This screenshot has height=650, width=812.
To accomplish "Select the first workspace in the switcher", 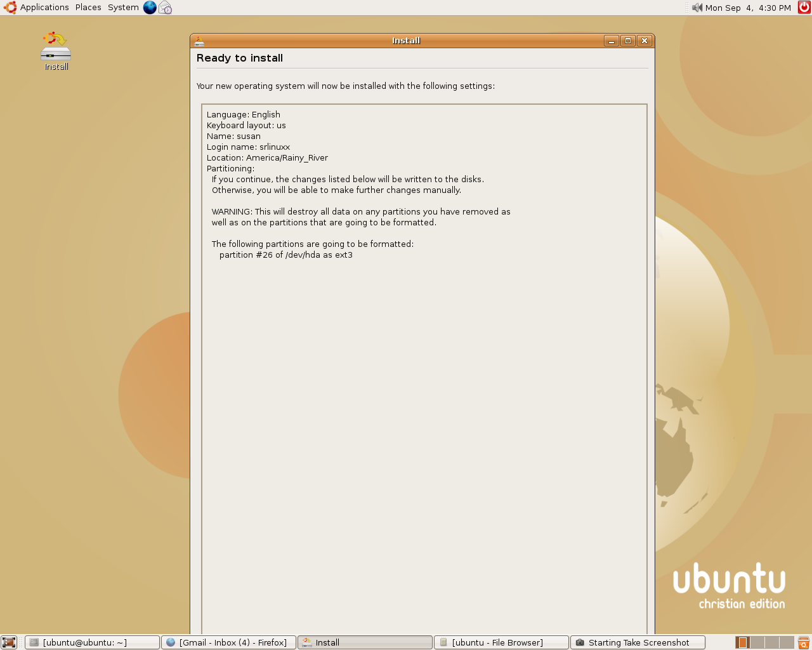I will (x=742, y=642).
